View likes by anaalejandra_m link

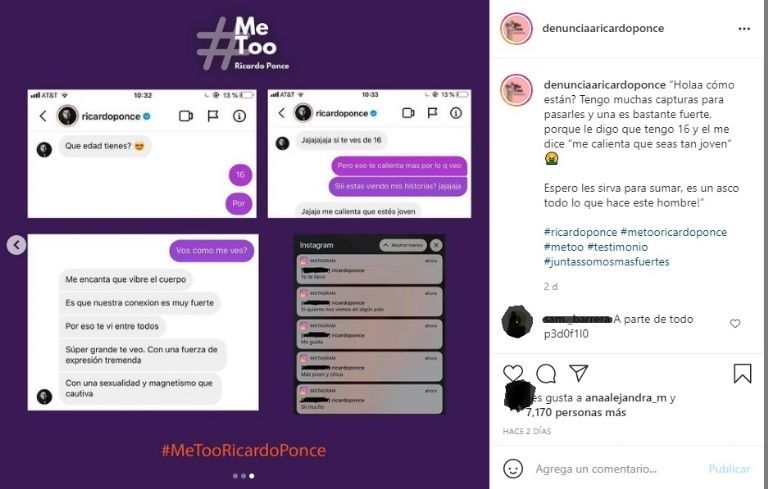tap(625, 398)
